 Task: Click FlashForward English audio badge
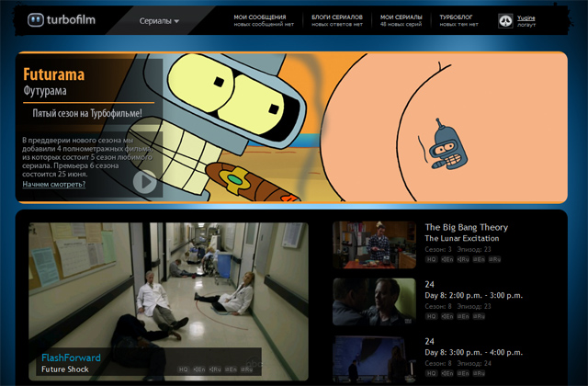(199, 369)
